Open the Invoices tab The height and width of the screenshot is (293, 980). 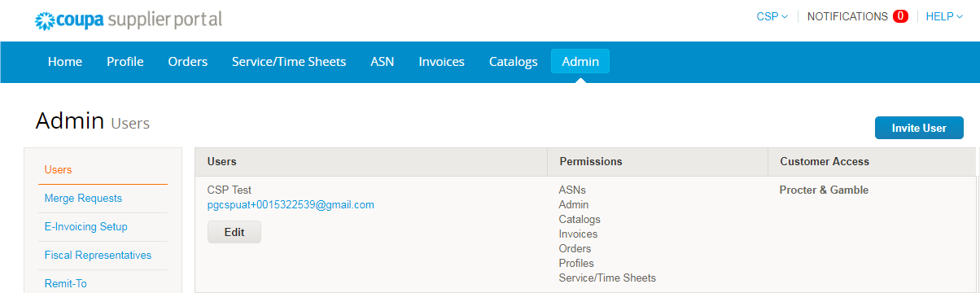click(x=442, y=62)
